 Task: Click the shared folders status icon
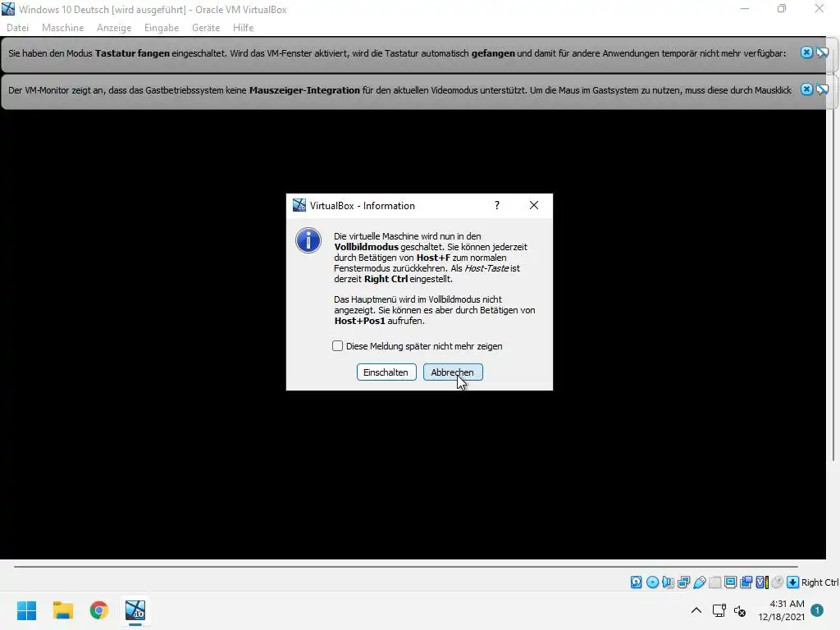(714, 582)
